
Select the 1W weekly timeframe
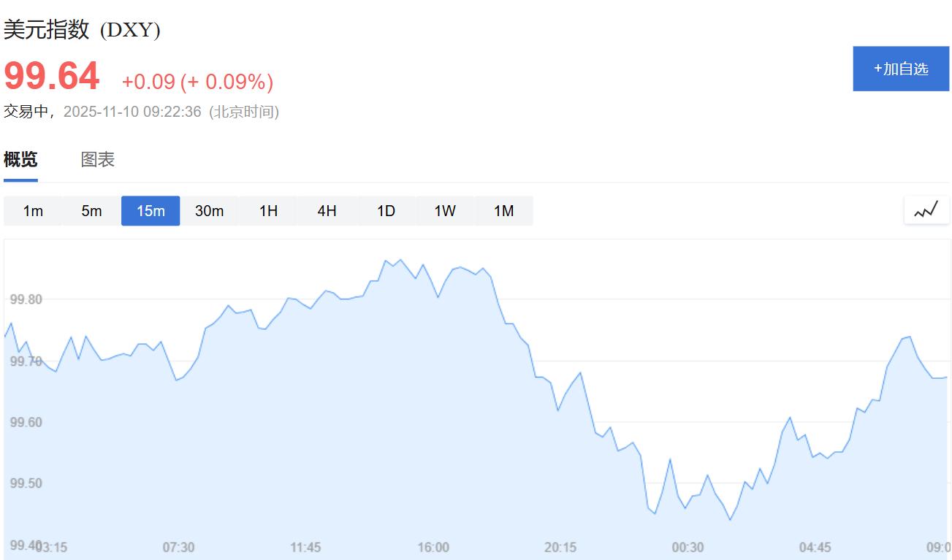click(445, 211)
